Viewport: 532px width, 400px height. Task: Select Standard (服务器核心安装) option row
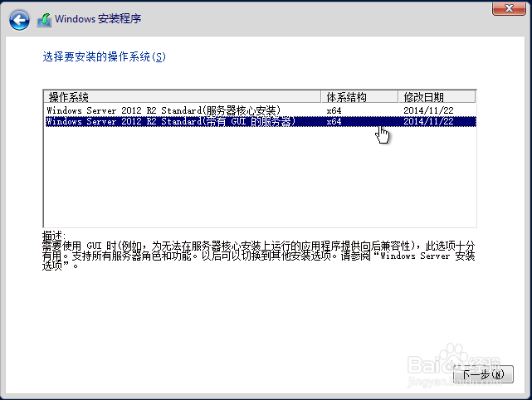(x=261, y=110)
